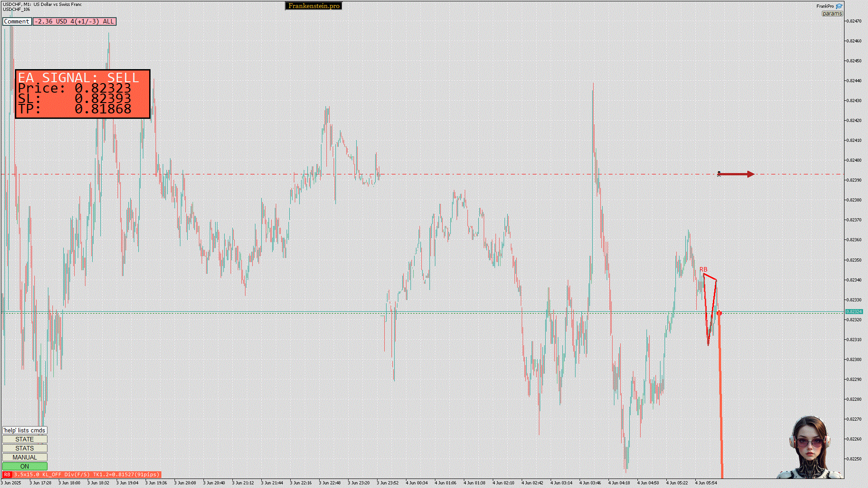Click the EA SIGNAL: SELL info panel
This screenshot has width=868, height=488.
82,94
